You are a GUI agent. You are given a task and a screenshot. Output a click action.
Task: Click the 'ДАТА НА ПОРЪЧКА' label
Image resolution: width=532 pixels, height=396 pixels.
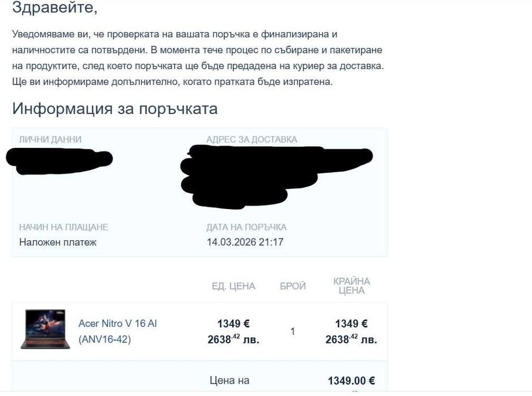point(246,227)
